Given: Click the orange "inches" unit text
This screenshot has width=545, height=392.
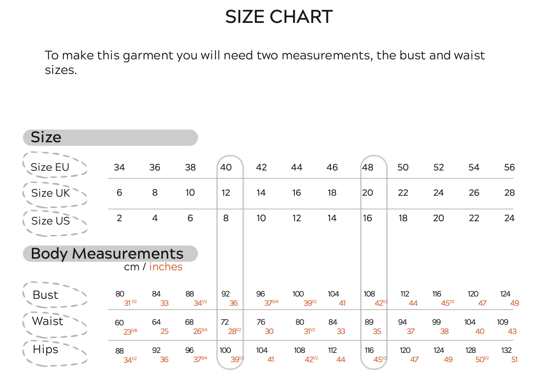Looking at the screenshot, I should click(x=166, y=267).
